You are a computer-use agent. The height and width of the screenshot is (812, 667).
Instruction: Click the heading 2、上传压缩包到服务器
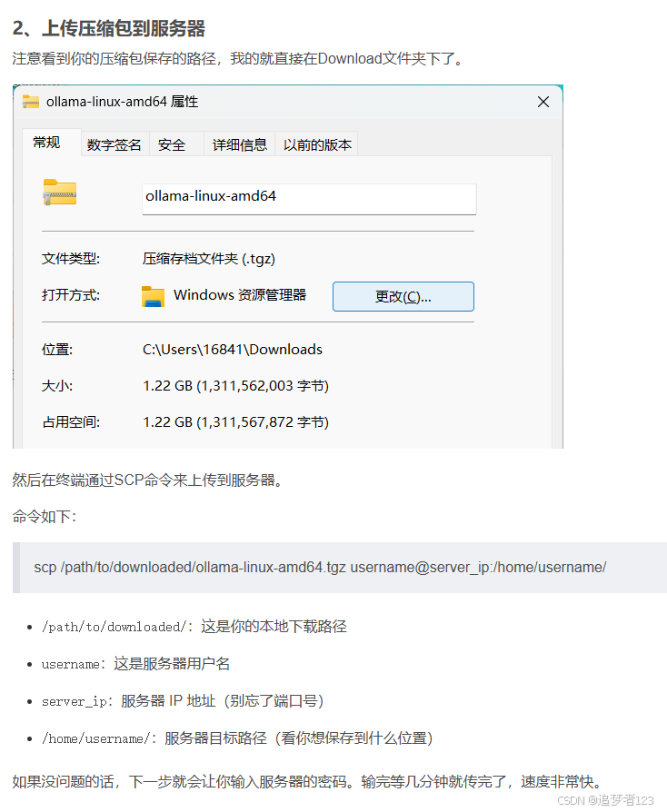(x=109, y=28)
